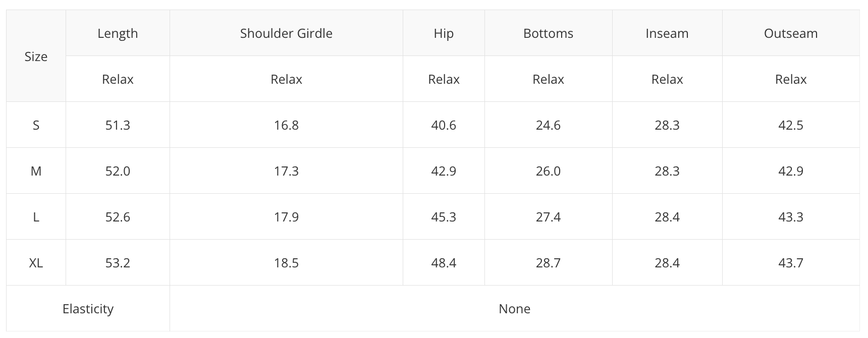Select the 28.7 bottoms value for XL
The image size is (868, 338).
pos(548,263)
